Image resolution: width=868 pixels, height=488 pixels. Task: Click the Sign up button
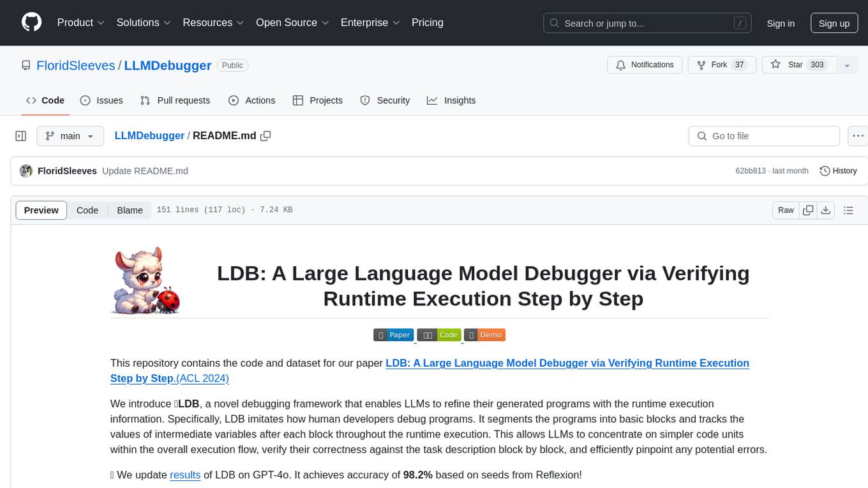point(834,24)
